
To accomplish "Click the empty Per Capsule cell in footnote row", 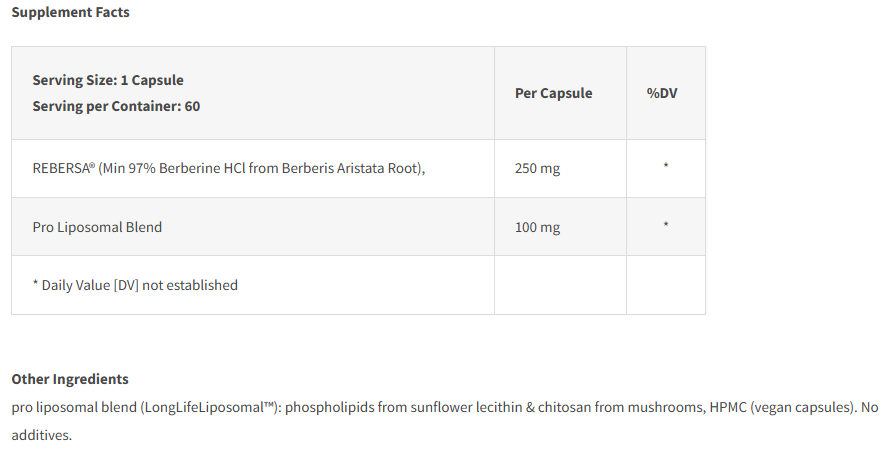I will 560,285.
